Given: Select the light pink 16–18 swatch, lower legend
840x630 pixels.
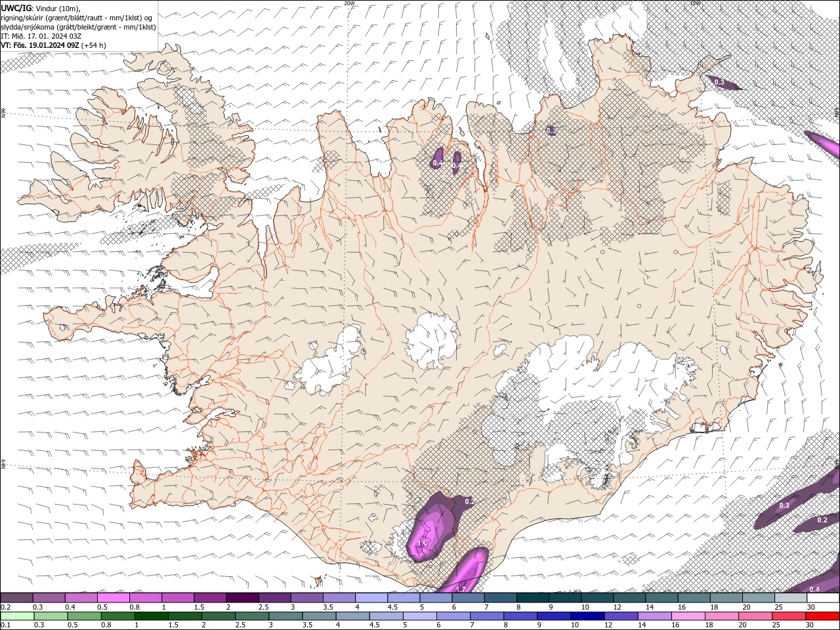Looking at the screenshot, I should 688,616.
